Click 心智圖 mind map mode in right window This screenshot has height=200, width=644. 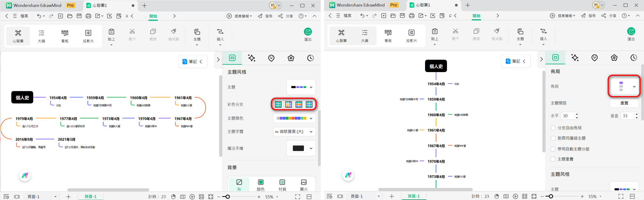point(341,36)
